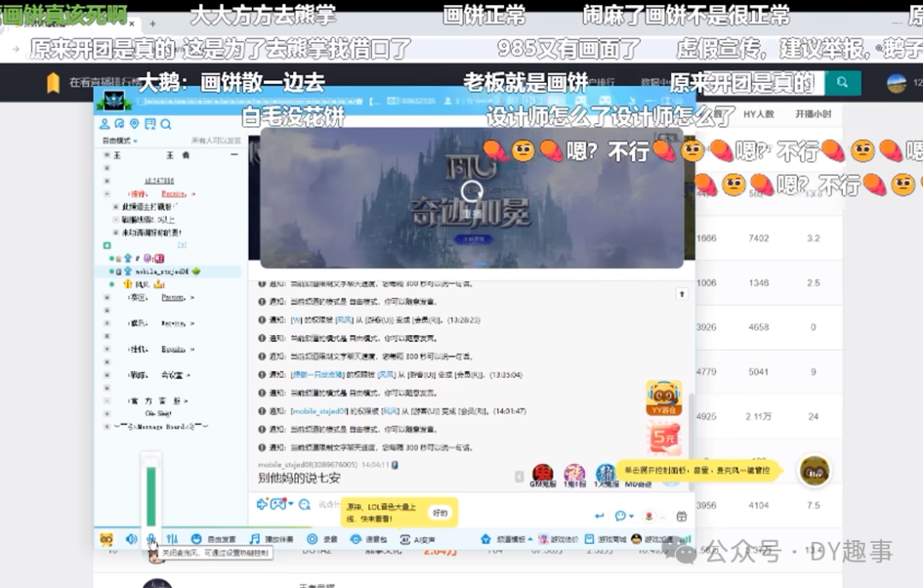
Task: Open the 自由模式 mode dropdown
Action: point(120,141)
